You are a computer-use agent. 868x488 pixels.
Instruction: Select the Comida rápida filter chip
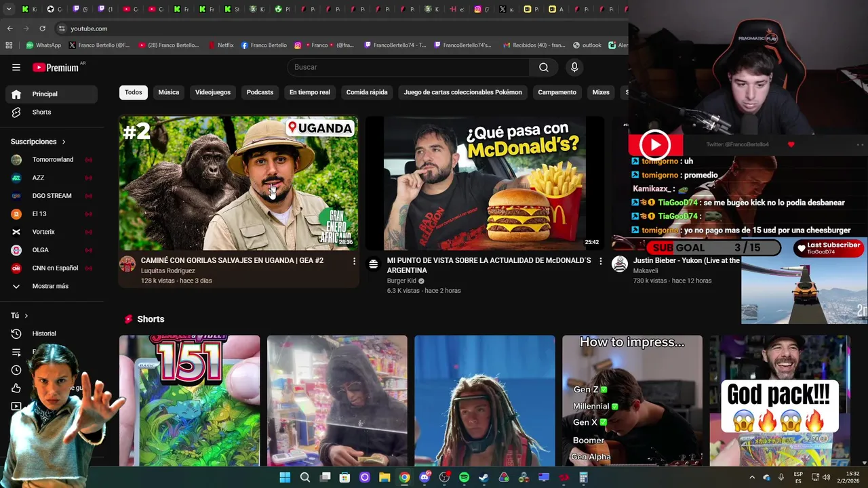tap(367, 92)
